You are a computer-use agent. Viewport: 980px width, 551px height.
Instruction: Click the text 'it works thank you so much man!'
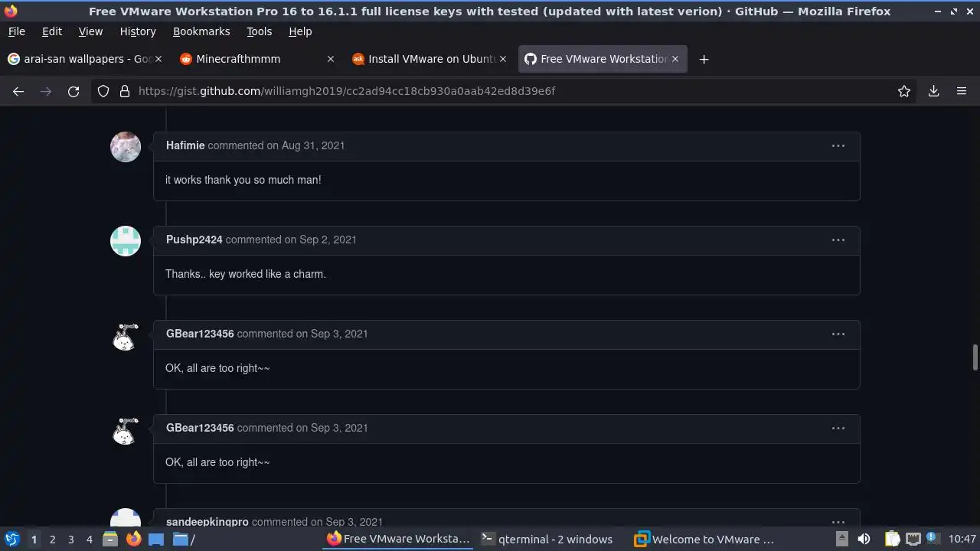click(243, 180)
